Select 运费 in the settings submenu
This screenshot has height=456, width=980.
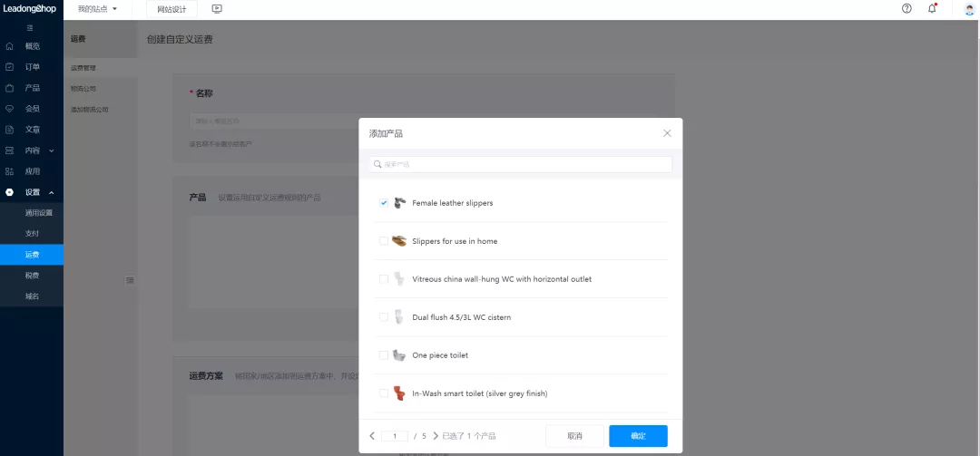pyautogui.click(x=32, y=254)
